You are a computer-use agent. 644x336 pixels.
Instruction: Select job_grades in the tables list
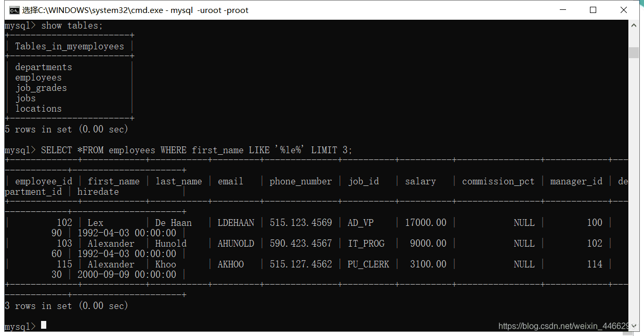[x=41, y=88]
